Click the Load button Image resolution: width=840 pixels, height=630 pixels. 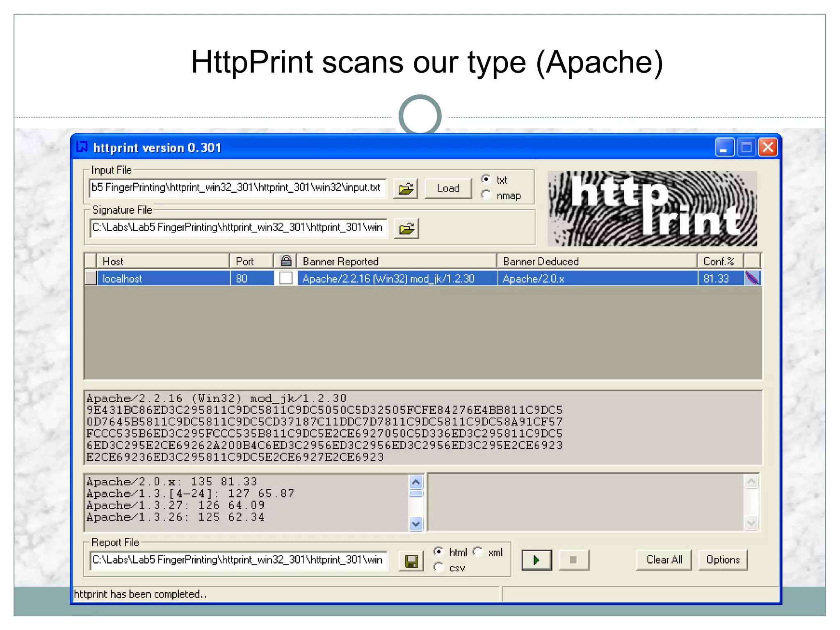pyautogui.click(x=448, y=188)
